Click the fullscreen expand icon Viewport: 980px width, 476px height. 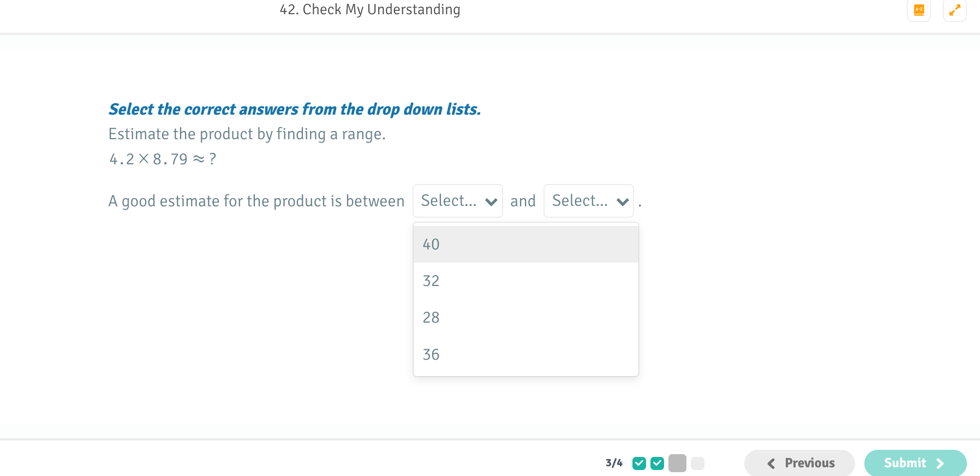pos(954,10)
